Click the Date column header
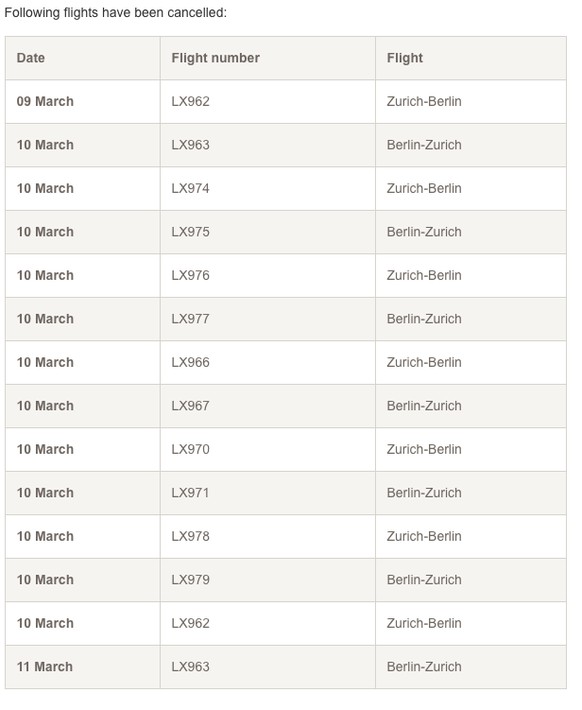Viewport: 582px width, 710px height. pyautogui.click(x=30, y=58)
